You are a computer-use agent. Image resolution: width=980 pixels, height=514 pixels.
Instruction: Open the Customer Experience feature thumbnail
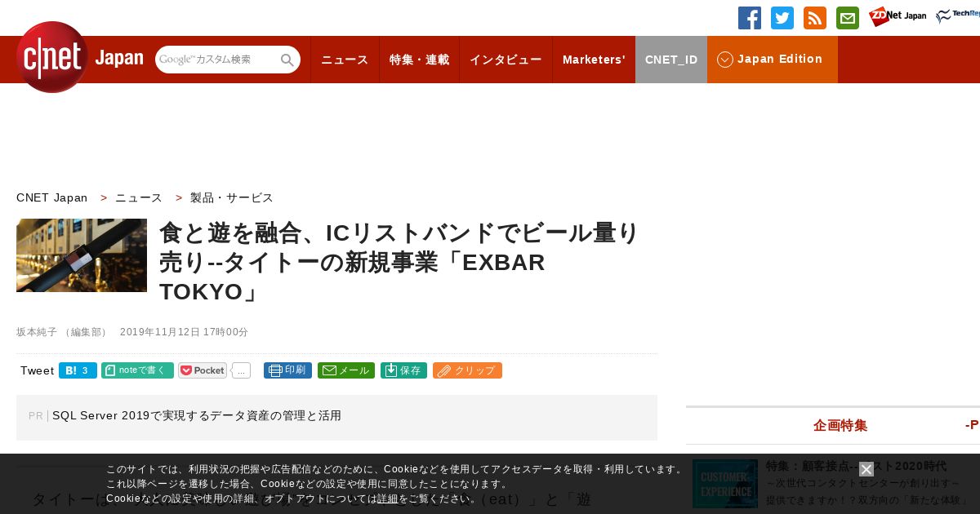(725, 484)
